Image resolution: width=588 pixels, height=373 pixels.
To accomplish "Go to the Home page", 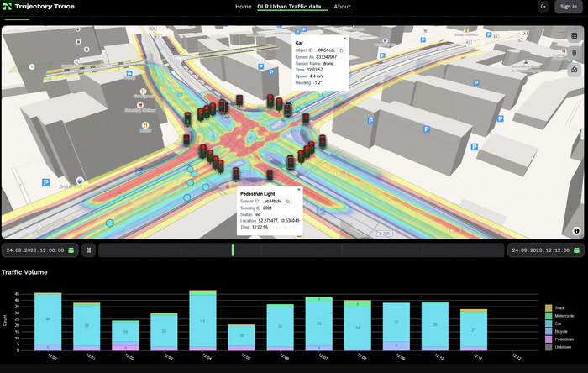I will [x=243, y=7].
